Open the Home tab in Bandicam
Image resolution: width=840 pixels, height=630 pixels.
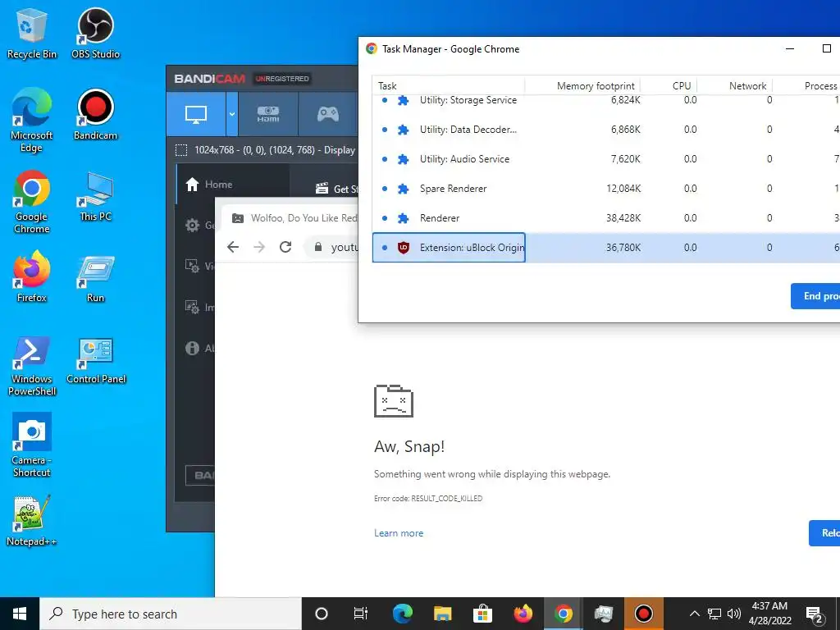[232, 185]
